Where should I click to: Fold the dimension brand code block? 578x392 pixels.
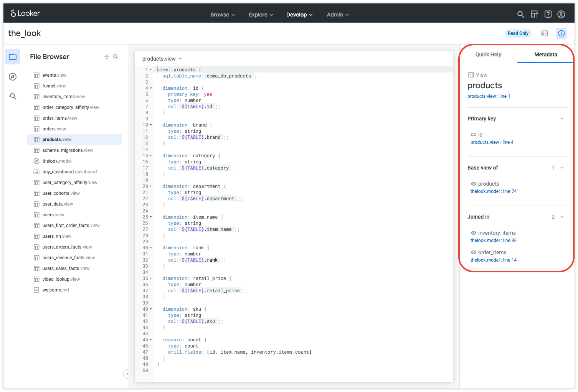[150, 125]
